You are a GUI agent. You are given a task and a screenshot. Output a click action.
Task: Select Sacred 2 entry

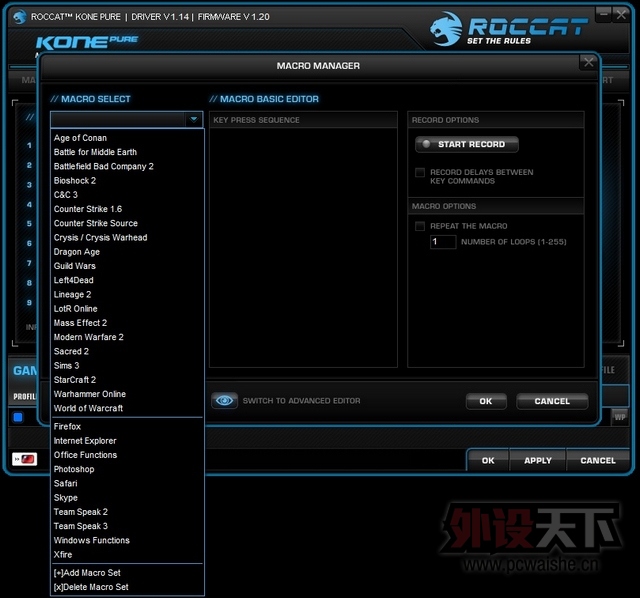point(127,351)
